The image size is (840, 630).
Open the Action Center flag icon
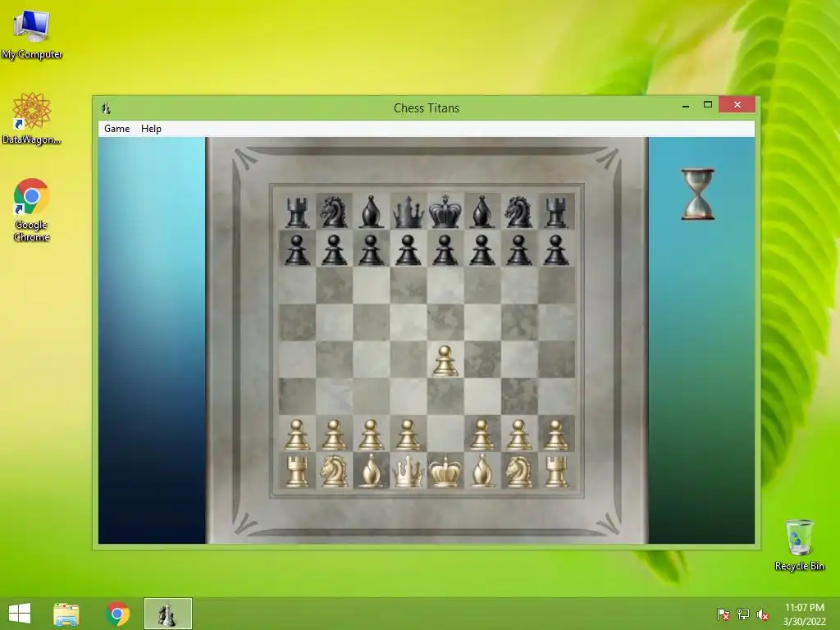point(724,614)
